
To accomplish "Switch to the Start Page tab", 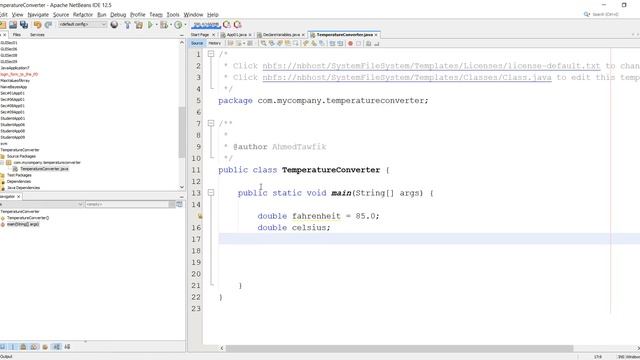I will pyautogui.click(x=200, y=35).
